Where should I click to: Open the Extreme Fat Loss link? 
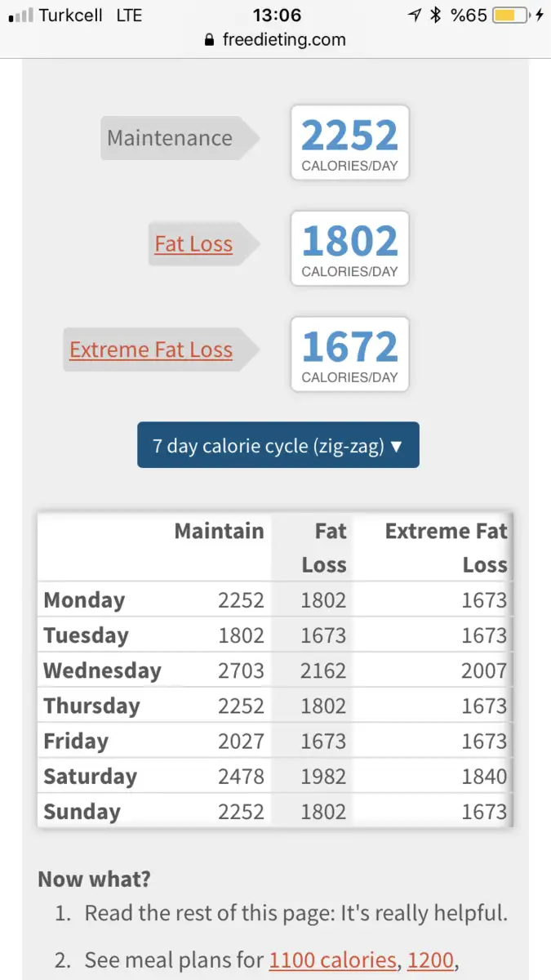pyautogui.click(x=151, y=350)
